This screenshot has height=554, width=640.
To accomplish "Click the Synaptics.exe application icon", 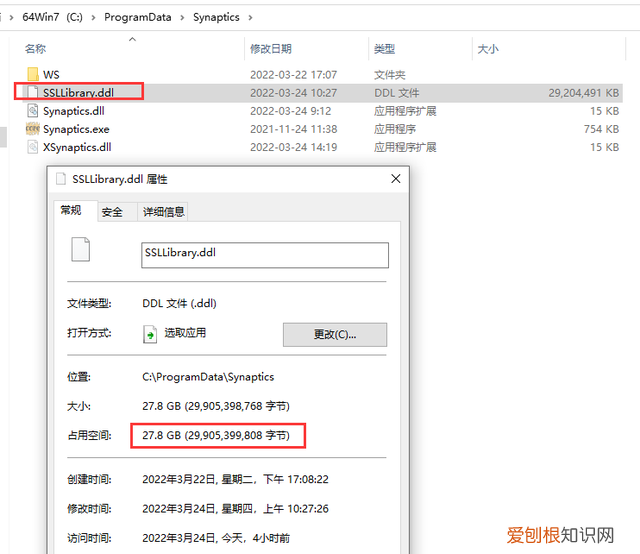I will [33, 129].
